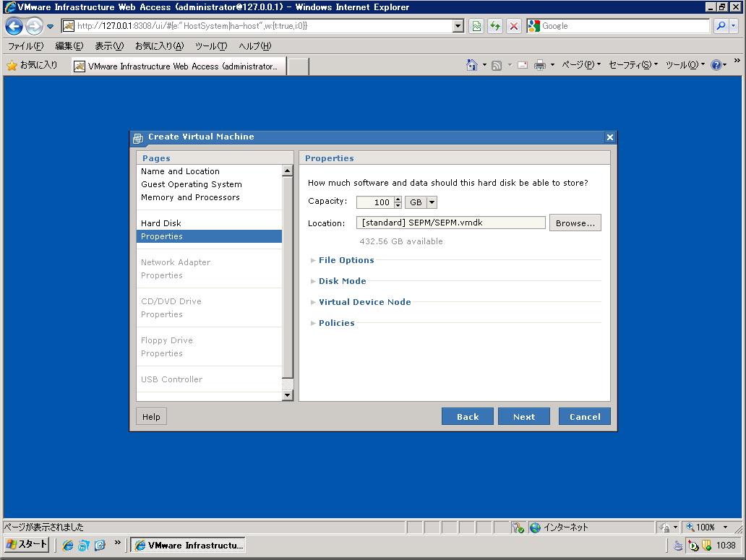Image resolution: width=746 pixels, height=560 pixels.
Task: Open the search provider dropdown arrow
Action: coord(734,26)
